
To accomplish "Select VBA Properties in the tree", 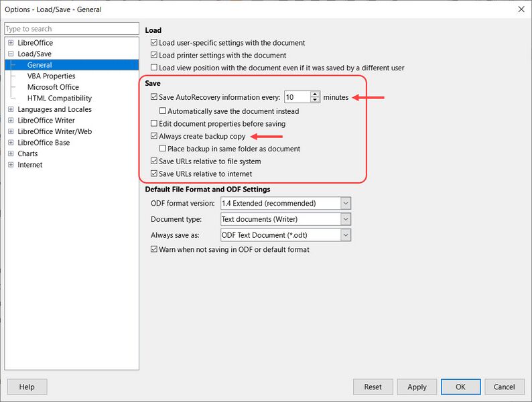I will coord(51,76).
